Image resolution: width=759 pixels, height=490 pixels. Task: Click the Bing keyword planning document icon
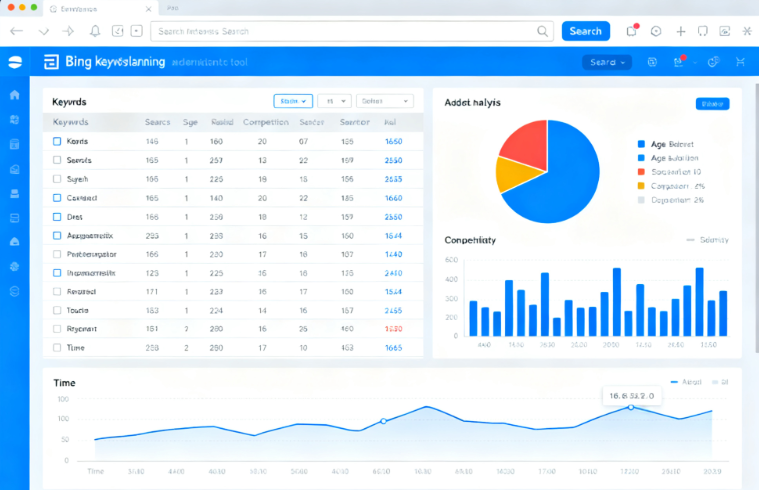[51, 62]
